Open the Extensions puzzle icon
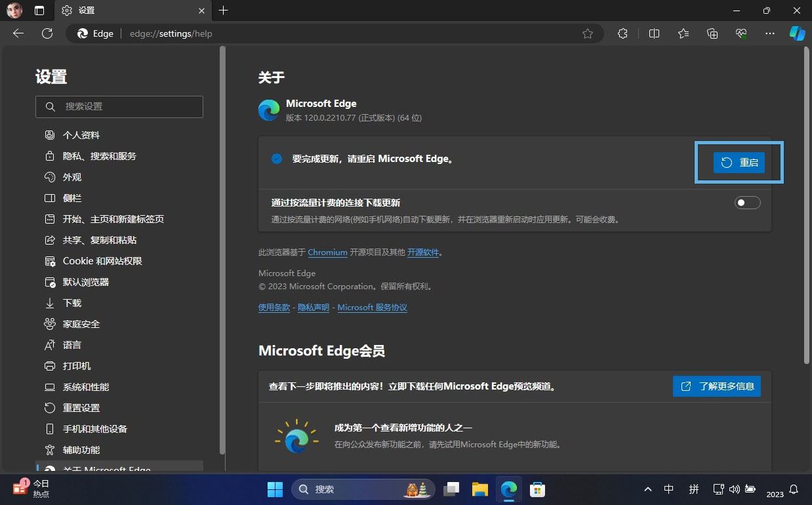Screen dimensions: 812x505 coord(623,33)
